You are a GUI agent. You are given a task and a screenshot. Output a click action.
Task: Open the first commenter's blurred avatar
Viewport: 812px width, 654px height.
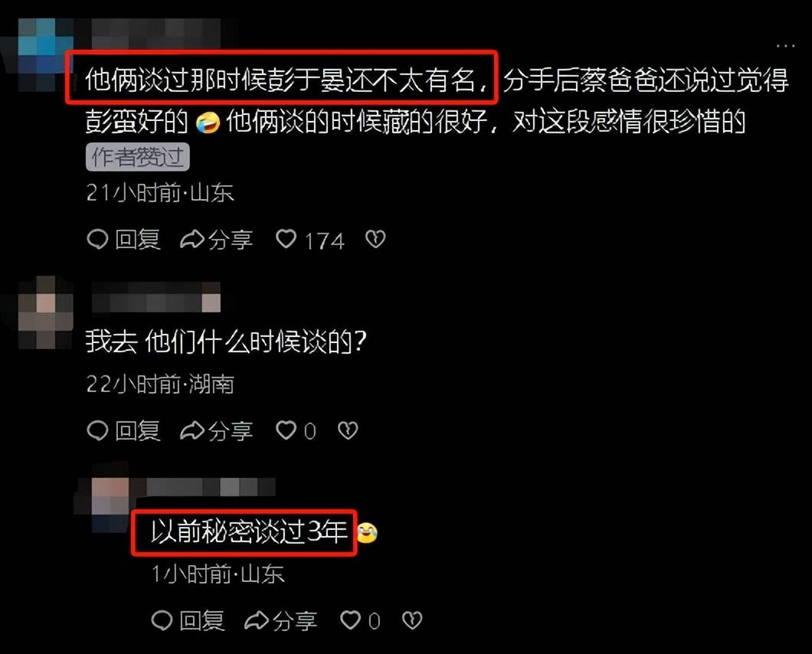[x=44, y=54]
